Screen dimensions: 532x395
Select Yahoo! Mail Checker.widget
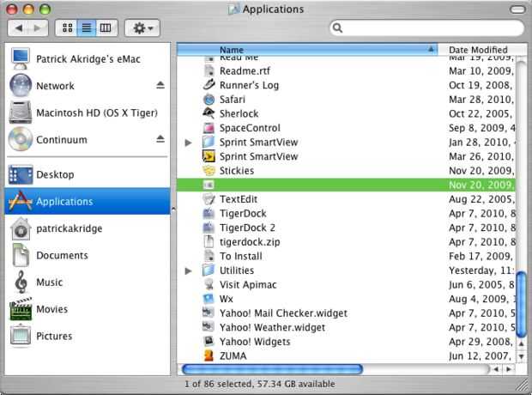click(283, 313)
